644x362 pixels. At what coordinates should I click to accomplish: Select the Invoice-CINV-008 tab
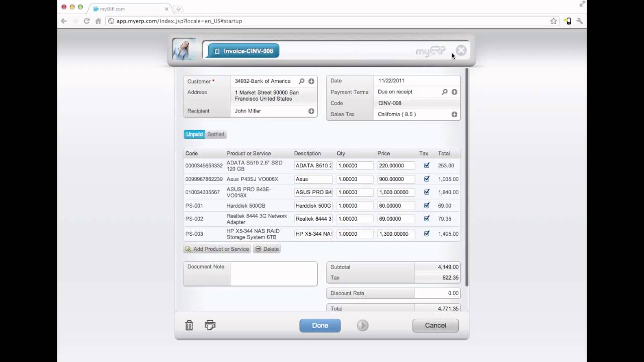click(x=244, y=51)
